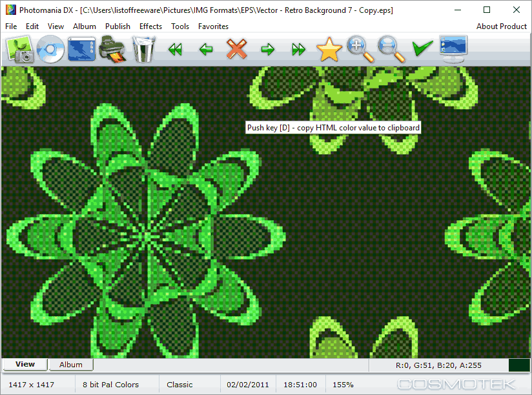Screen dimensions: 532x395
Task: Go to previous image with left arrow
Action: tap(206, 50)
